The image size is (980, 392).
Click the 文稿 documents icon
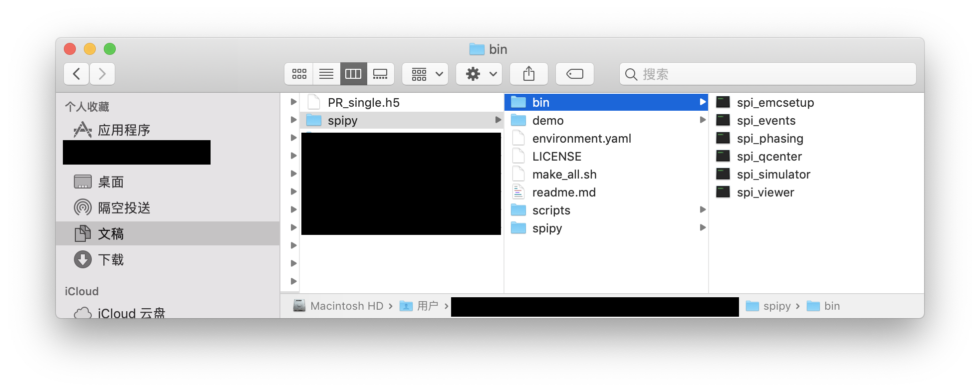click(x=83, y=233)
